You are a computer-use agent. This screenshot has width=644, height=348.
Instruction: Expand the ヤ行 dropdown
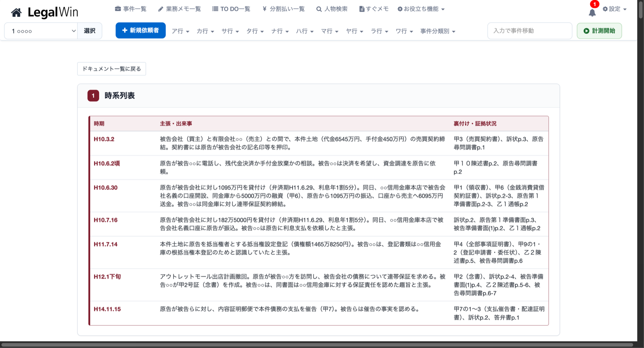click(x=355, y=31)
